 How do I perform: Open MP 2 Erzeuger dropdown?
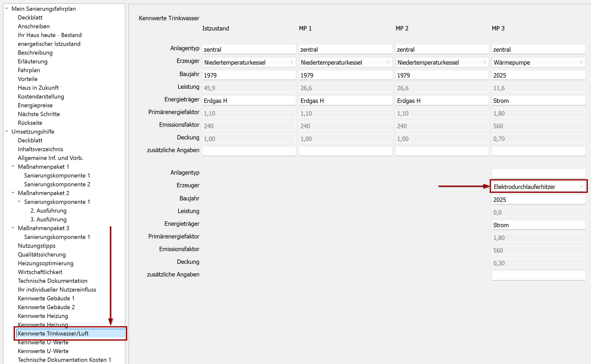tap(484, 62)
